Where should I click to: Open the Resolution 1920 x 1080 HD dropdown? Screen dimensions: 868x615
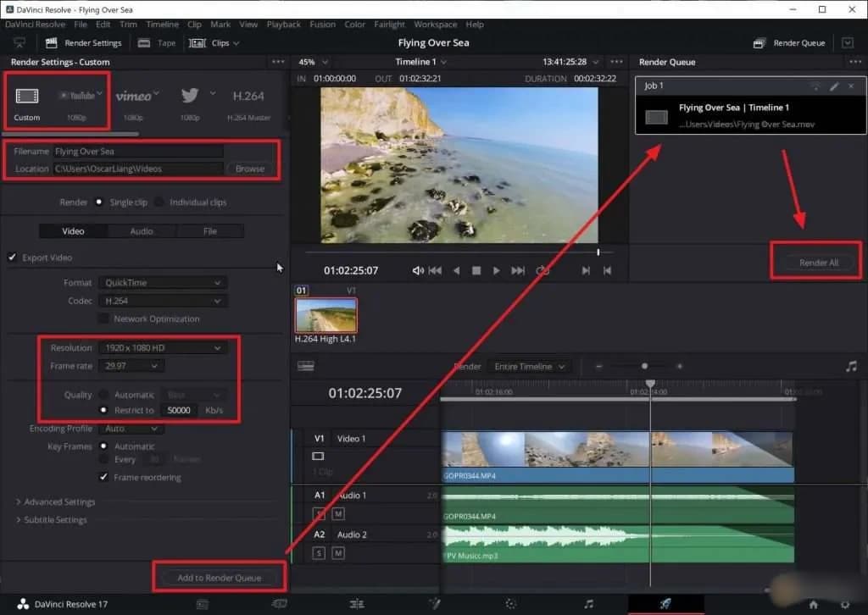point(162,348)
